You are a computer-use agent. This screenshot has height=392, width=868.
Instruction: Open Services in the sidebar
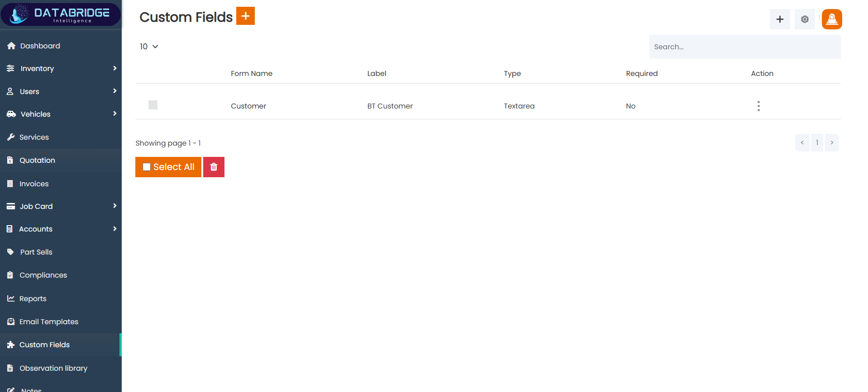pyautogui.click(x=61, y=137)
